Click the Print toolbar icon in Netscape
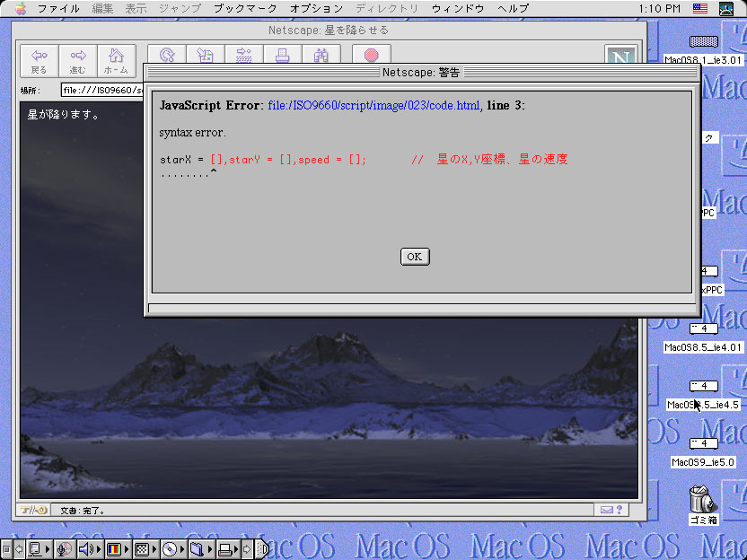 [x=283, y=54]
